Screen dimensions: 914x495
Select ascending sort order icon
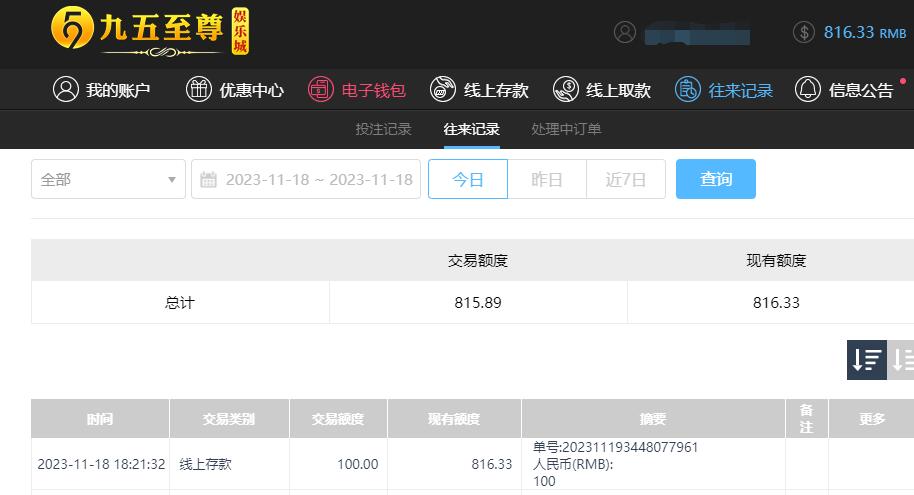901,360
